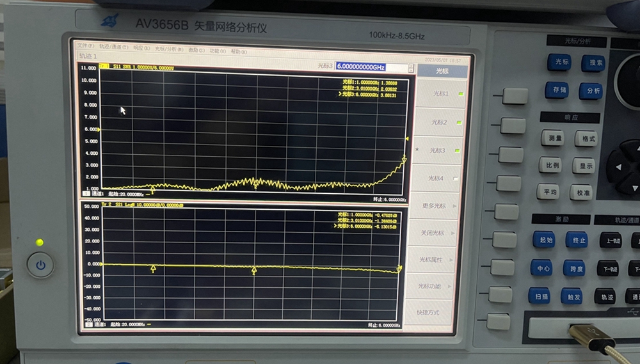Open the 光标功能 submenu

tap(438, 286)
